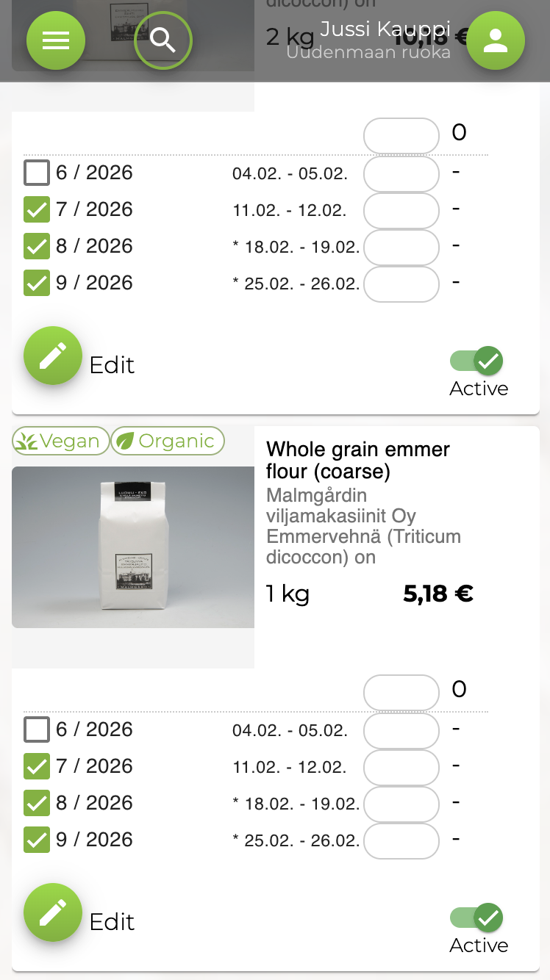Image resolution: width=550 pixels, height=980 pixels.
Task: Click the Edit pencil for the 2 kg product
Action: point(52,356)
